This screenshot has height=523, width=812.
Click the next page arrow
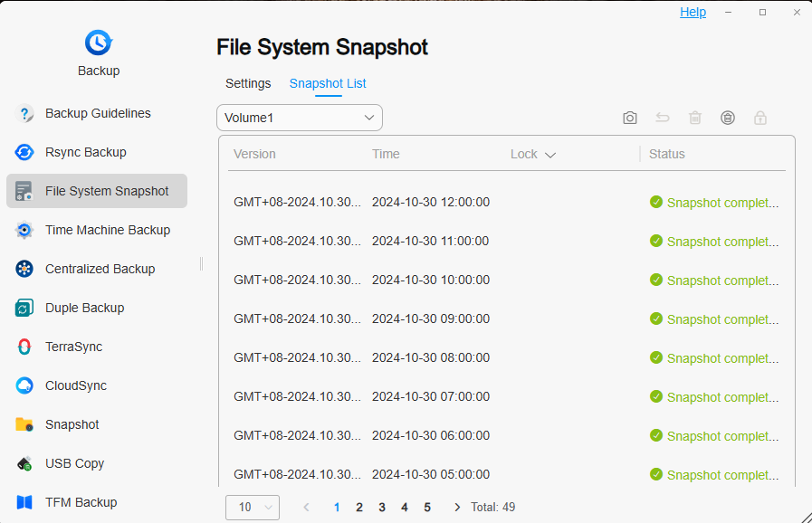[x=457, y=508]
